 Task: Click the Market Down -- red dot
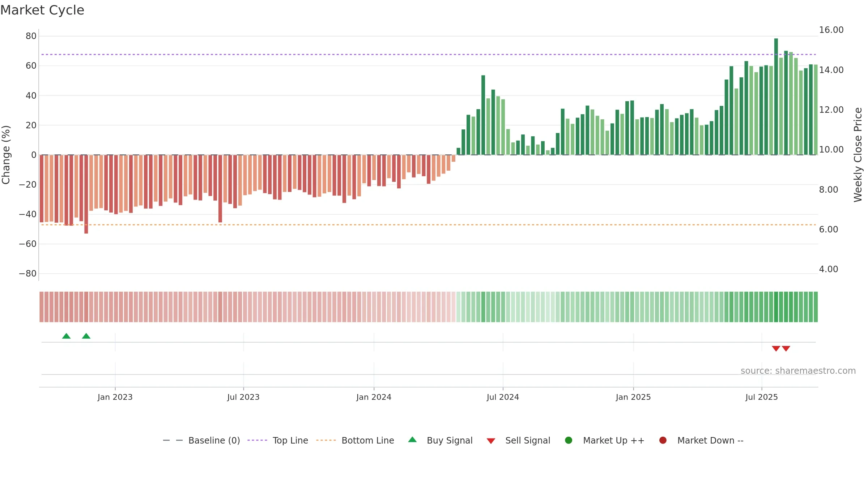(663, 440)
